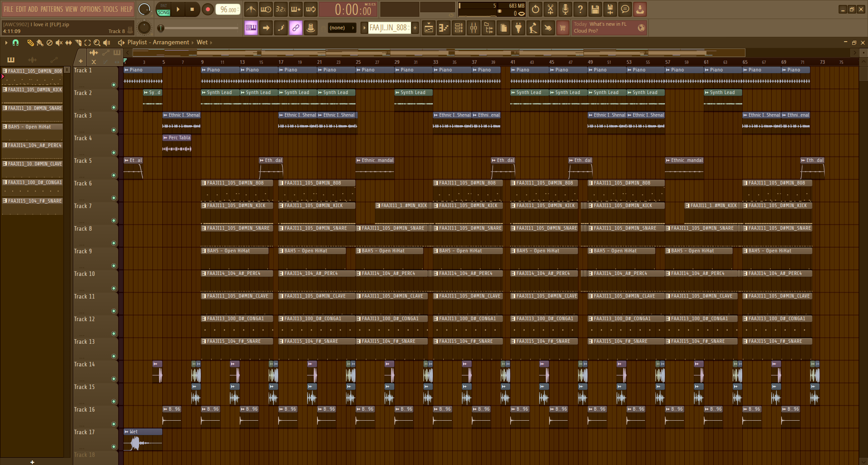Open the Channel rack view icon
This screenshot has width=868, height=465.
pyautogui.click(x=459, y=28)
